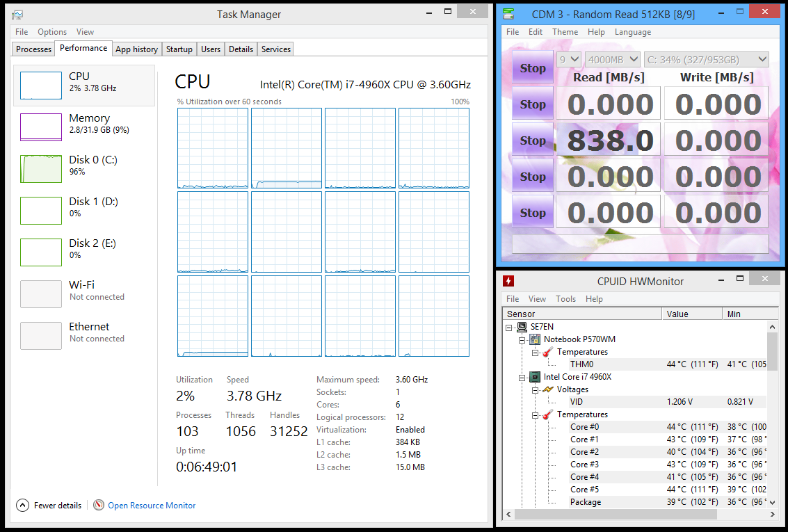Click the Notebook P570WM motherboard icon

(x=535, y=339)
